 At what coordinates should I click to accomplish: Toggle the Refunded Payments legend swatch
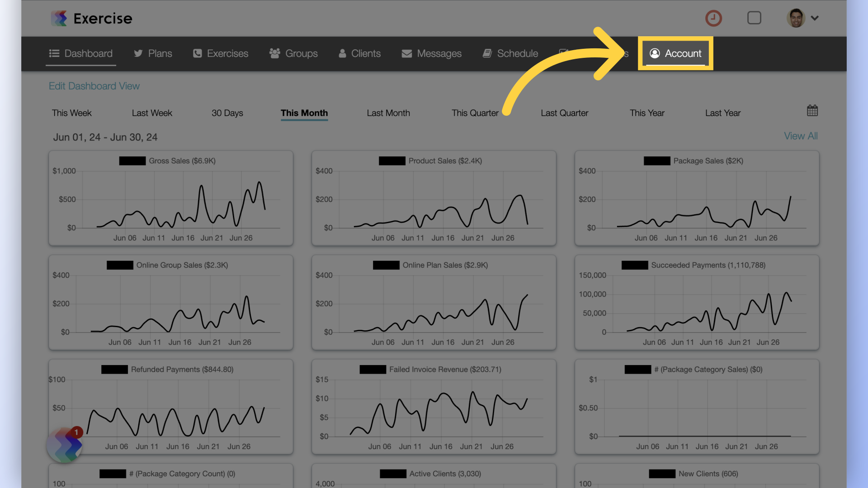pyautogui.click(x=114, y=370)
